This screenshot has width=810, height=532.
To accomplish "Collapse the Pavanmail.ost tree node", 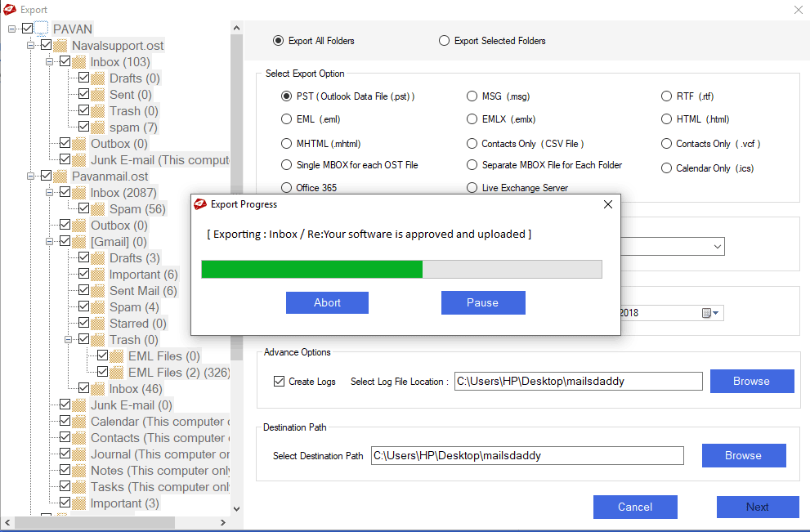I will tap(31, 177).
